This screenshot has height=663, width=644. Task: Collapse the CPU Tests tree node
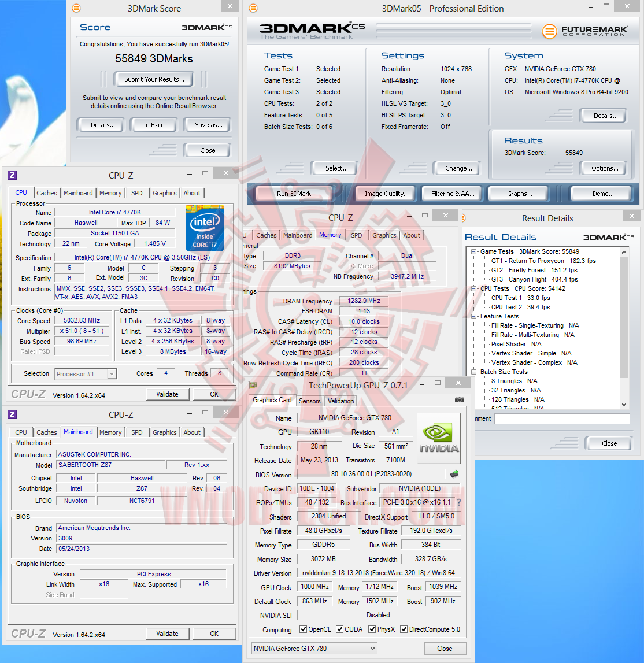[474, 289]
